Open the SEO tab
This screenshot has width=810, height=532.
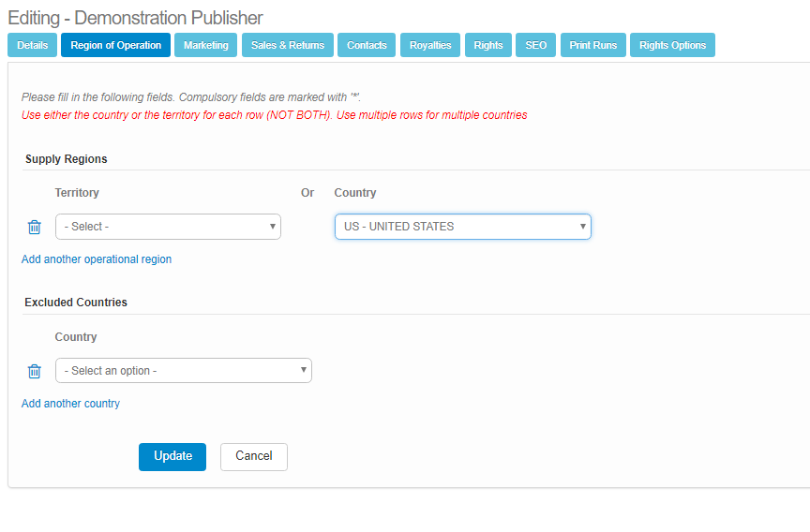[x=535, y=45]
